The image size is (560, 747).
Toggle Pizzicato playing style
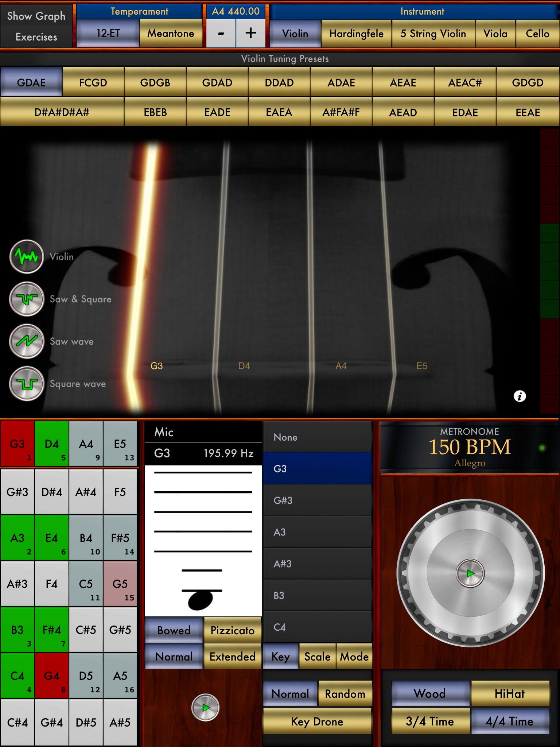click(232, 630)
